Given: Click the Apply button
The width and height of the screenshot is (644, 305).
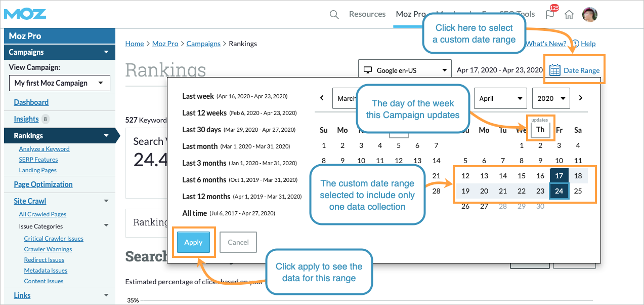Looking at the screenshot, I should click(193, 242).
